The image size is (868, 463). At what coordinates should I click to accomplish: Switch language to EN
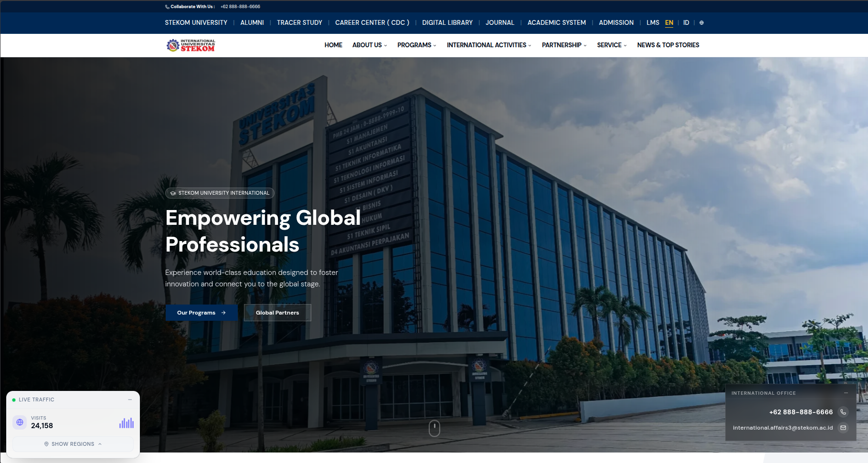pos(669,22)
